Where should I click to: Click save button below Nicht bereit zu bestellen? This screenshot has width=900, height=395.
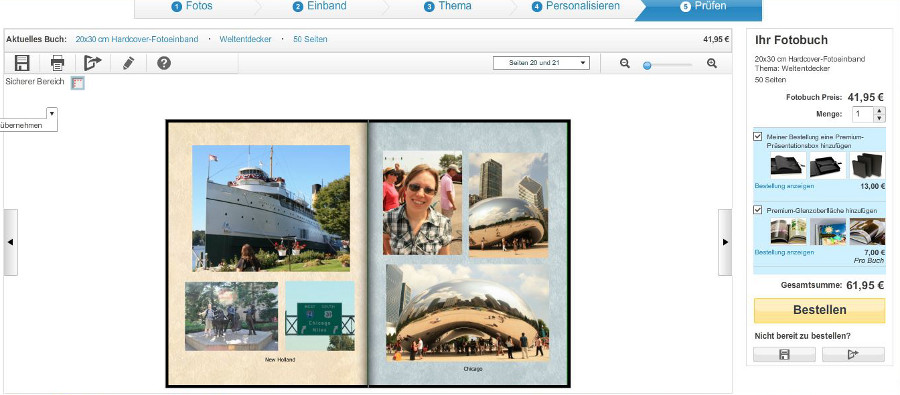tap(784, 355)
